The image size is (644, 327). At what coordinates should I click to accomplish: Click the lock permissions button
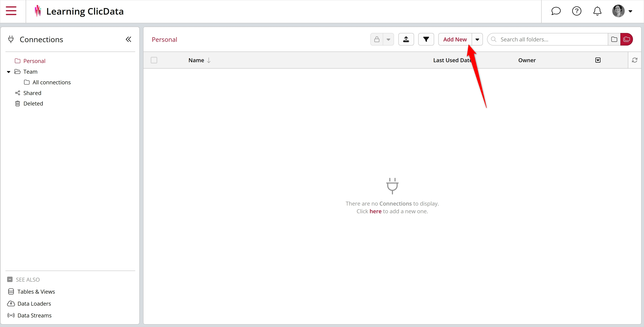coord(377,39)
